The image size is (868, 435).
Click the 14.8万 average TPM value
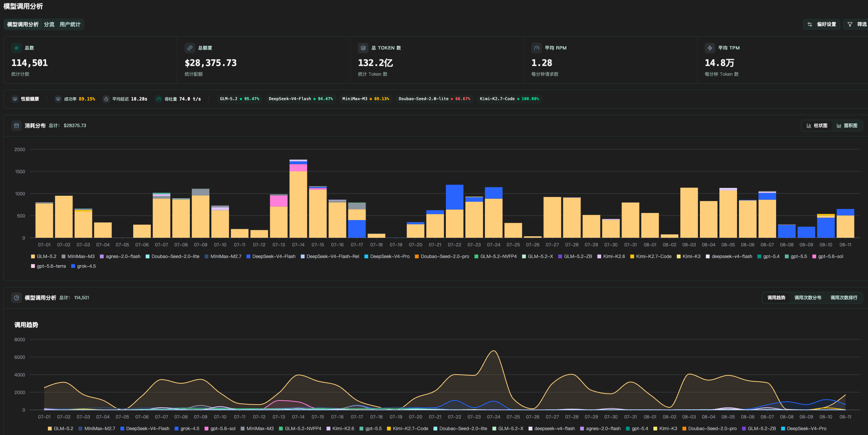719,63
